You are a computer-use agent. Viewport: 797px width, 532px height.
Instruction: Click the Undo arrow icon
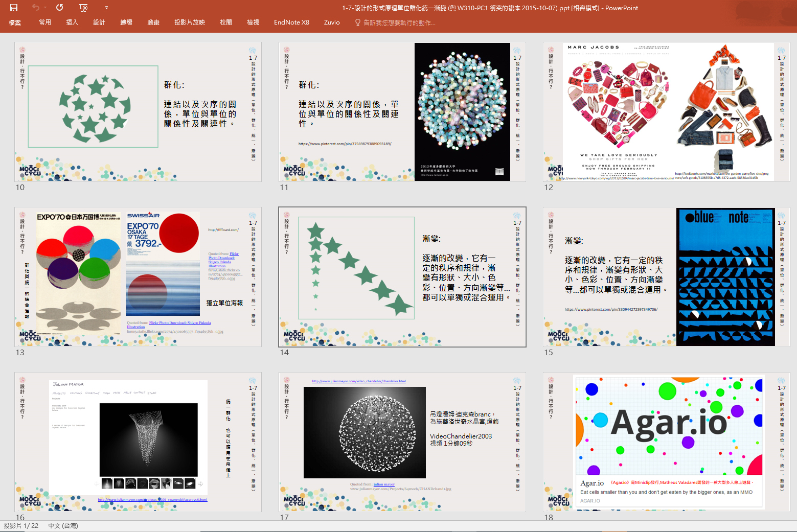[35, 8]
